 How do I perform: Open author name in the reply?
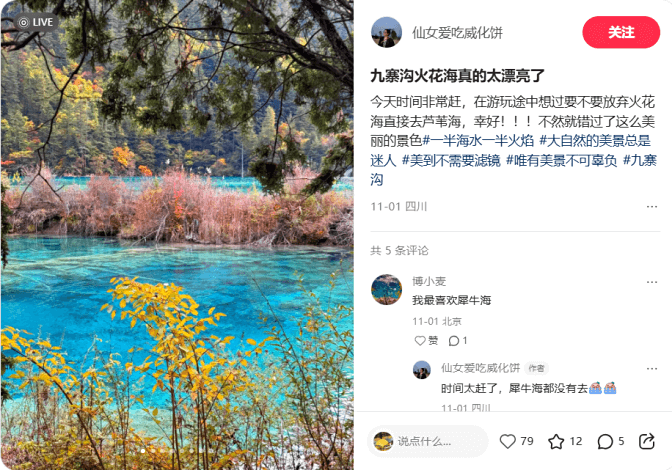(480, 368)
